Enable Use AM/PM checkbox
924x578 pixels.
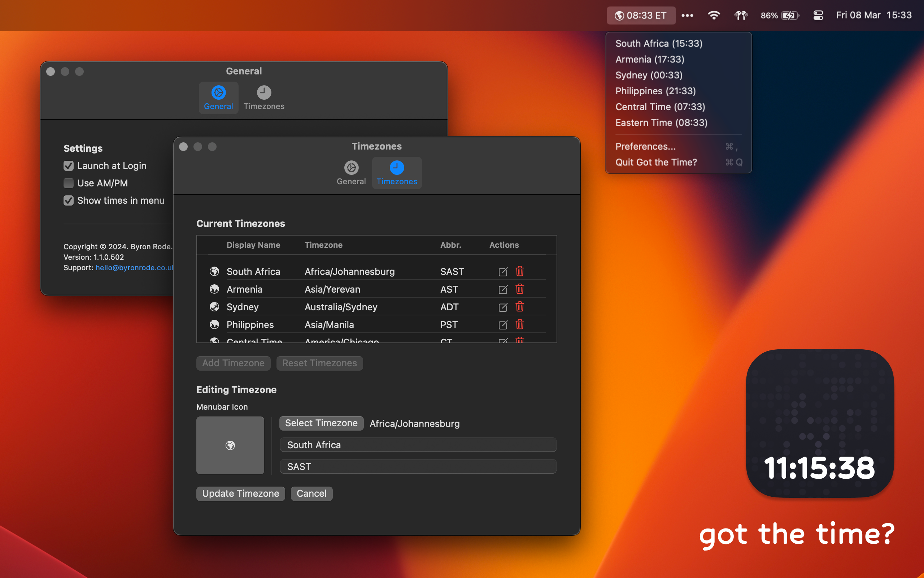pos(68,183)
